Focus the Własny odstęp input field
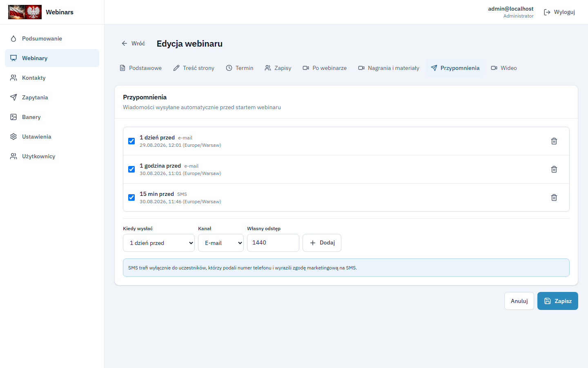588x368 pixels. point(273,243)
